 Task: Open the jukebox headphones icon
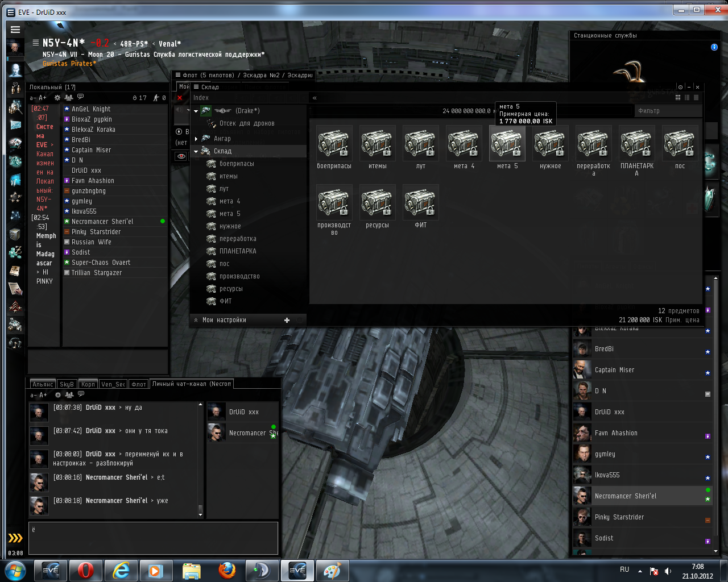coord(15,343)
